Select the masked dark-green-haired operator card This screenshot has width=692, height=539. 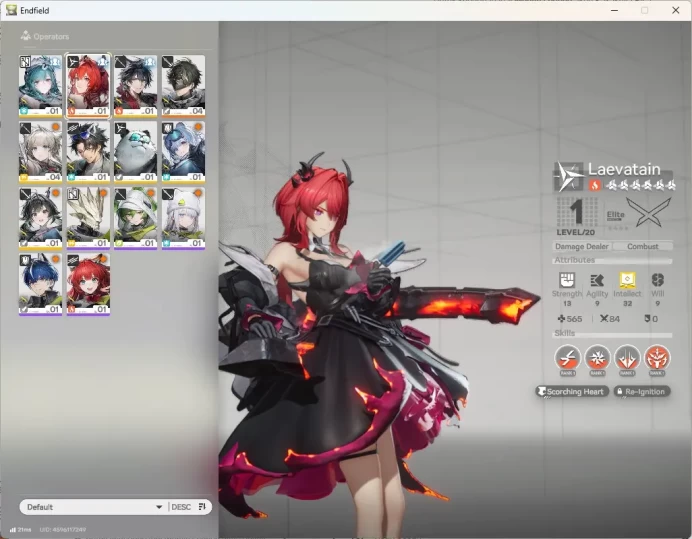click(x=183, y=86)
